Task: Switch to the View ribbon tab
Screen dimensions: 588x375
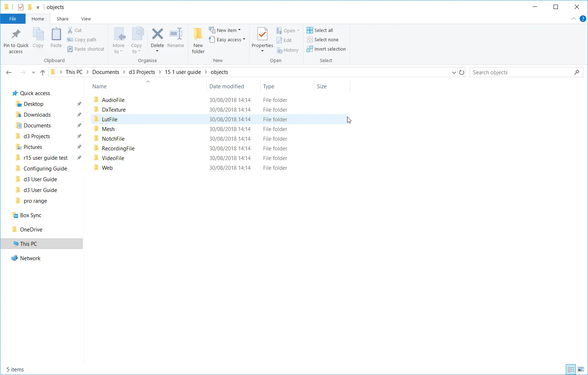Action: click(86, 19)
